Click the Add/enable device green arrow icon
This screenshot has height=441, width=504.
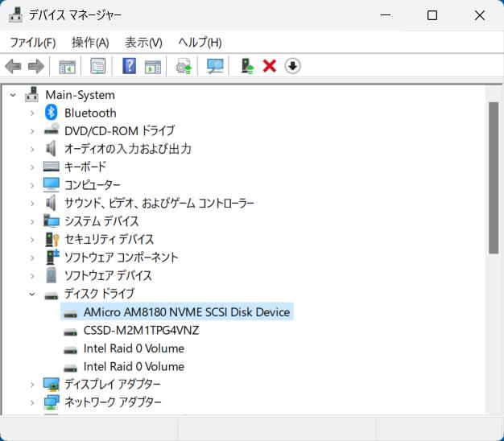(247, 66)
